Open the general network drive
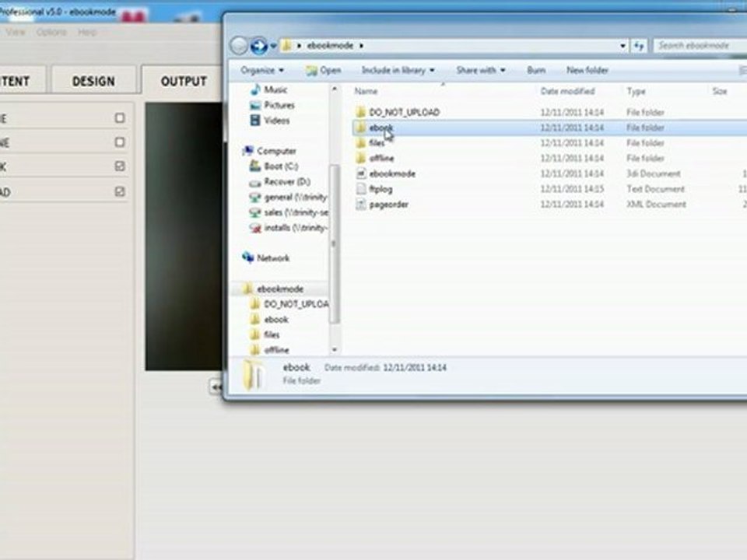This screenshot has height=560, width=747. pos(289,197)
